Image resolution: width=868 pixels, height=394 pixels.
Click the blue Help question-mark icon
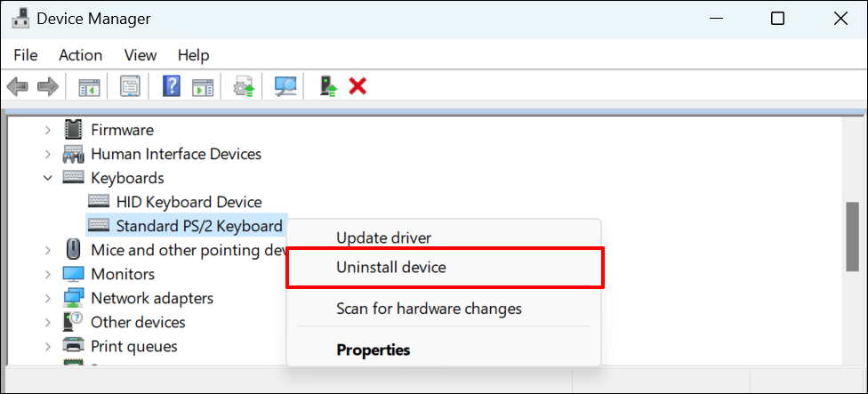tap(172, 86)
